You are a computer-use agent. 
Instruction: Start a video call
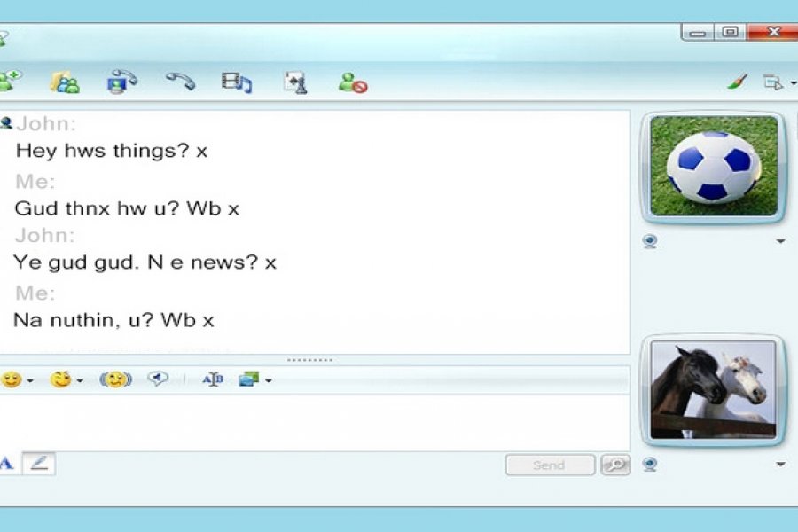121,82
